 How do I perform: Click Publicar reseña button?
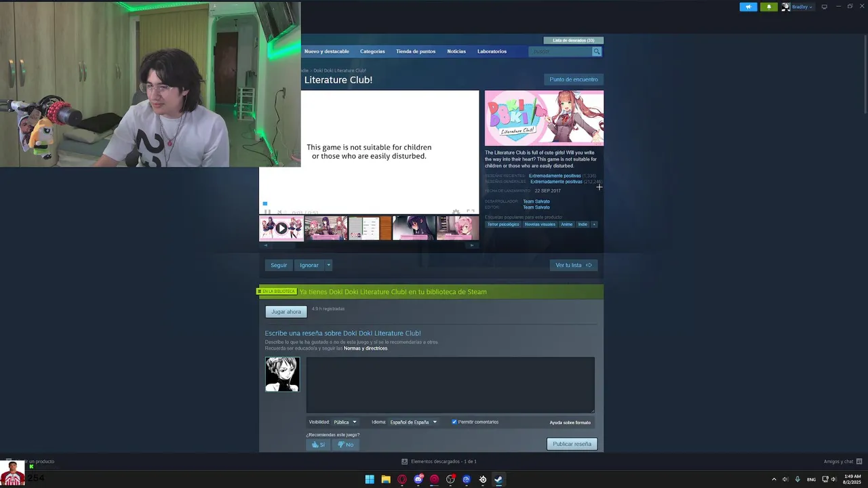[x=572, y=444]
